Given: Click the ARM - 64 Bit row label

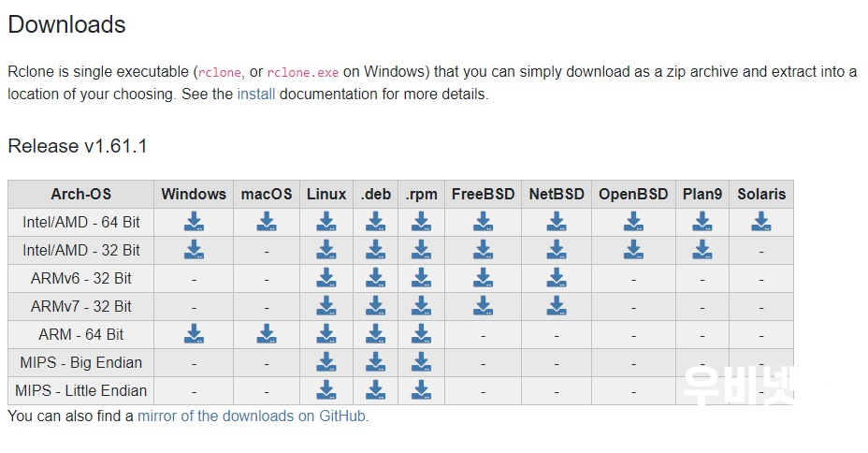Looking at the screenshot, I should (80, 334).
